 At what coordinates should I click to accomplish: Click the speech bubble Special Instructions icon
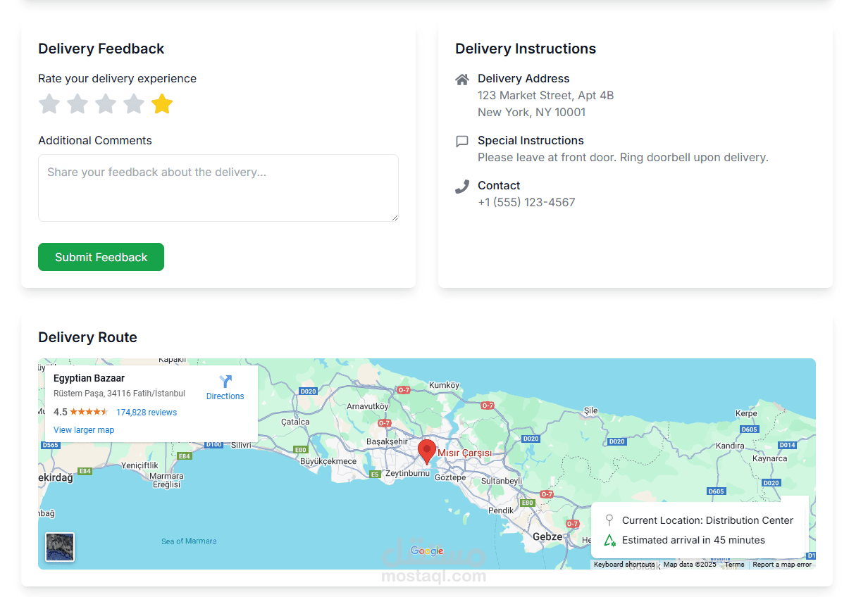coord(462,142)
